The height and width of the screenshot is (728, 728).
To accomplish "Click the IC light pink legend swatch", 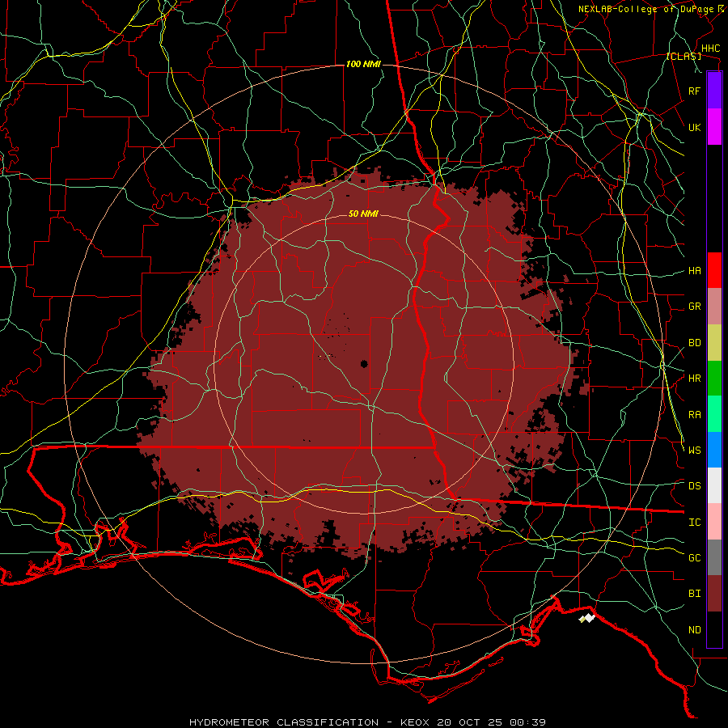I will [714, 522].
